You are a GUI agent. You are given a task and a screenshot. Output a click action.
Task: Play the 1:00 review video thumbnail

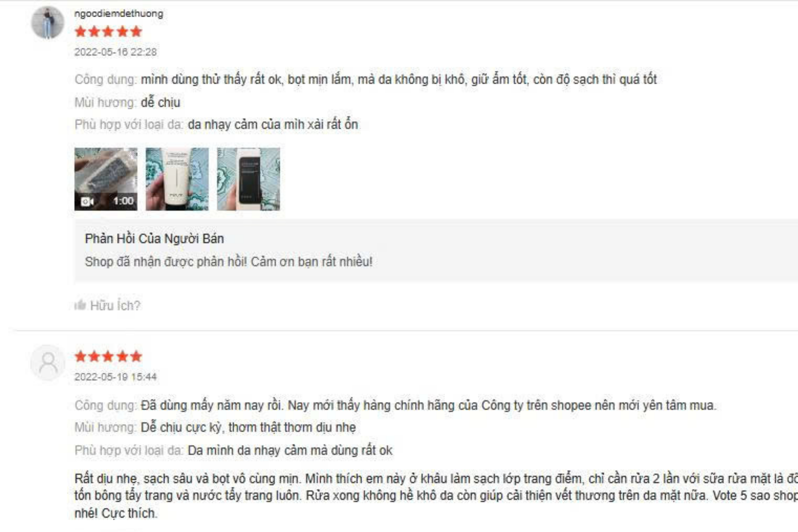[106, 179]
